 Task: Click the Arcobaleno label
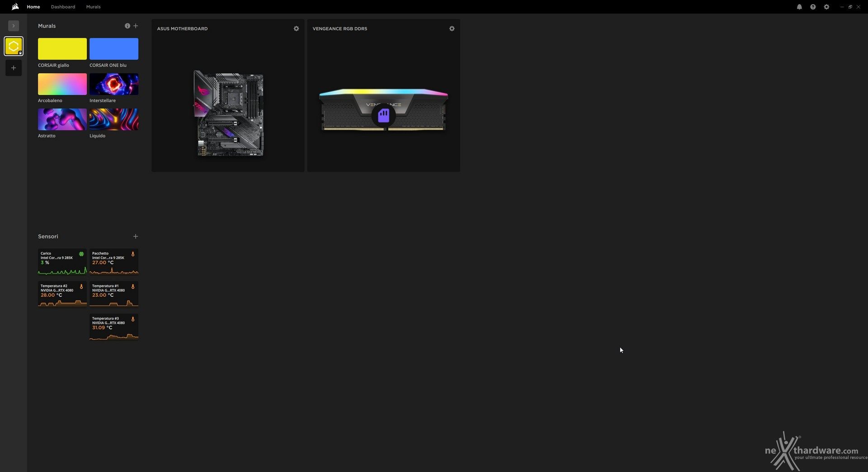[50, 100]
